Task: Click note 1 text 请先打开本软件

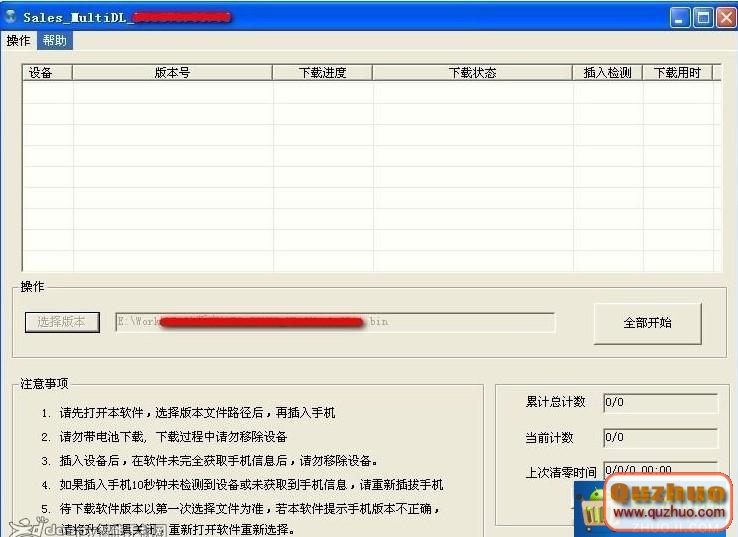Action: point(102,413)
